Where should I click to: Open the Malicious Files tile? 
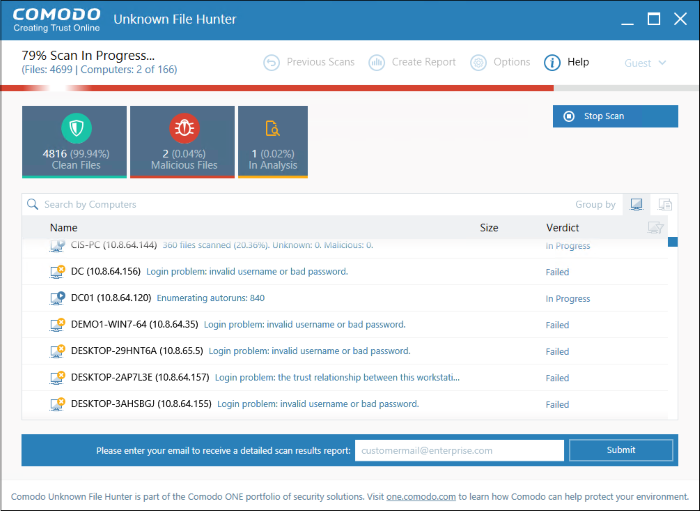click(x=182, y=142)
